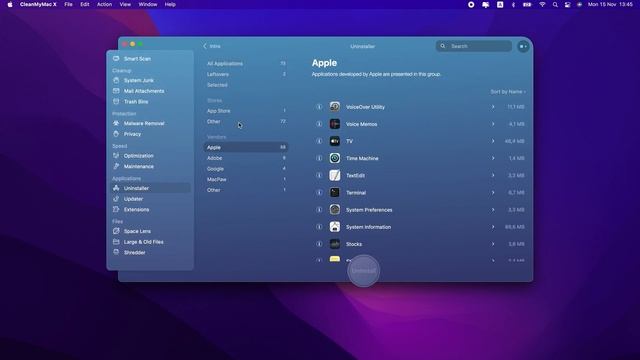Click the assistant button beside the search field
Screen dimensions: 640x360
[x=523, y=47]
